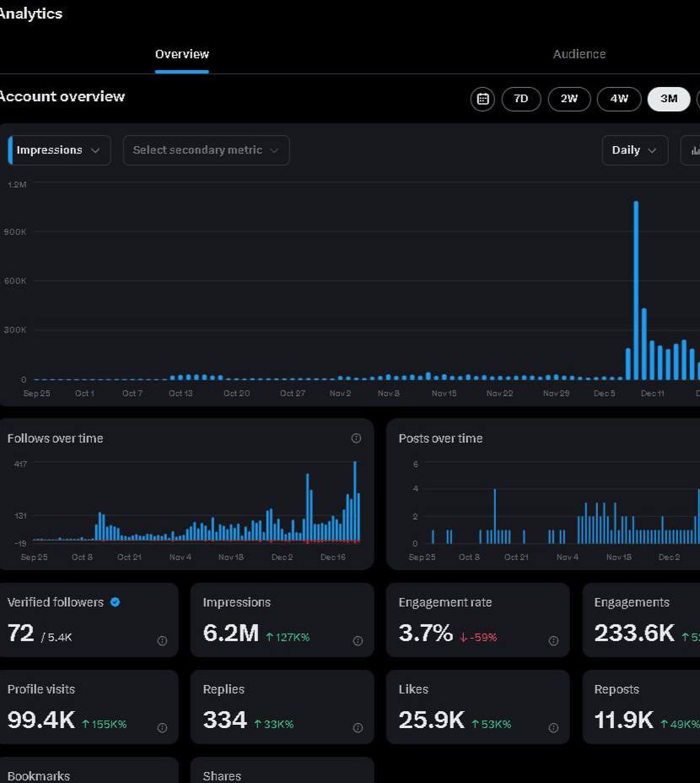Click the tallest follows bar near Dec 16
Screen dimensions: 700x783
(355, 501)
